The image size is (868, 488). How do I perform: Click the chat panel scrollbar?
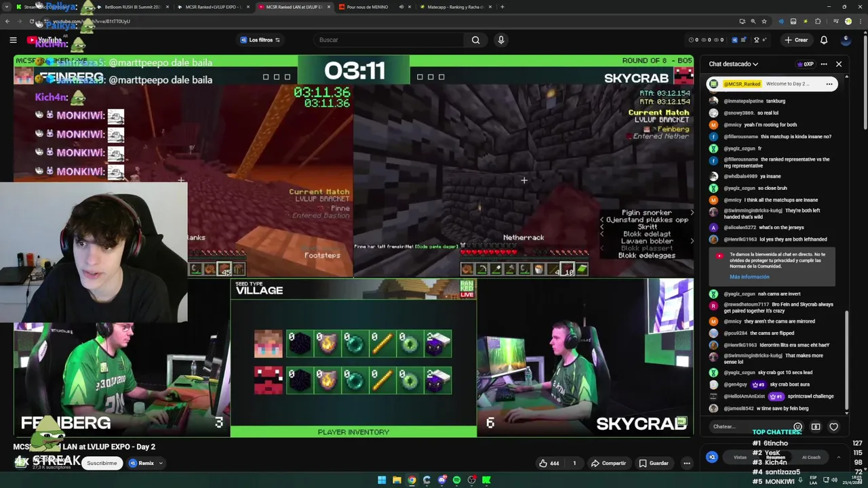[x=846, y=361]
